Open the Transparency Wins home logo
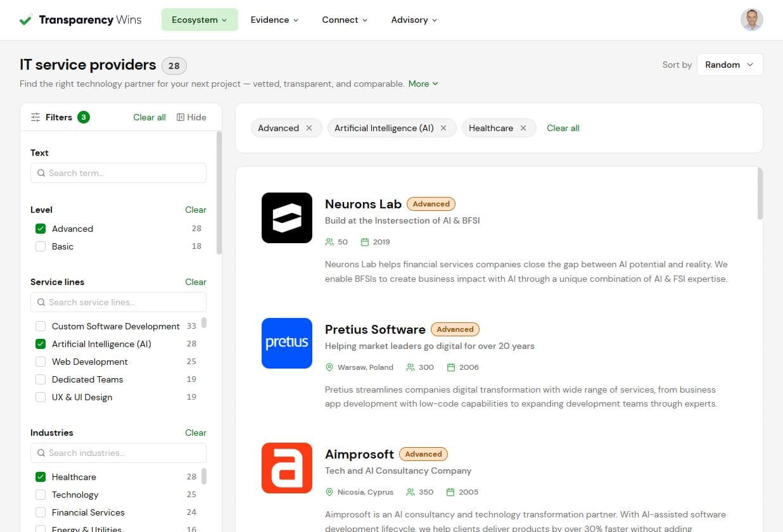Image resolution: width=783 pixels, height=532 pixels. (x=80, y=20)
